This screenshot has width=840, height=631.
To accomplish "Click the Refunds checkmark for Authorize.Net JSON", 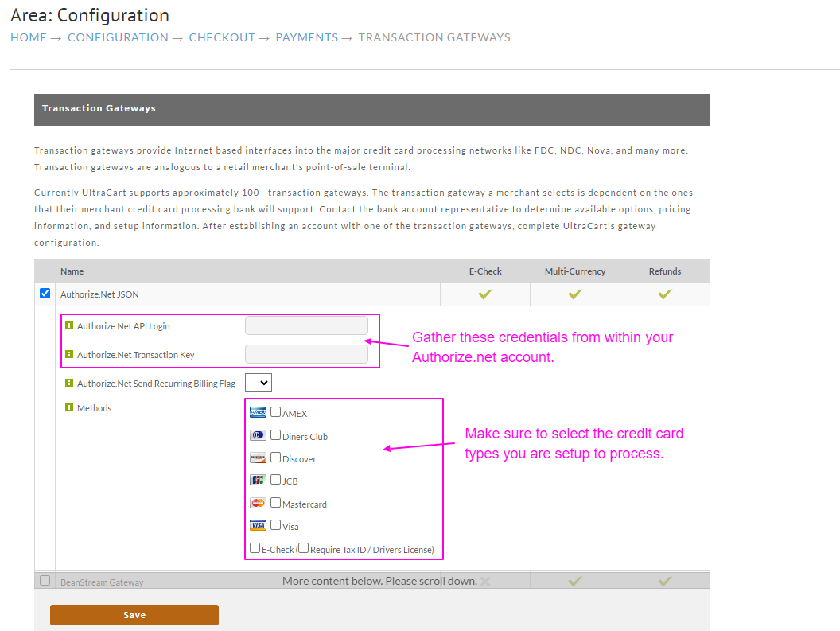I will [x=665, y=294].
